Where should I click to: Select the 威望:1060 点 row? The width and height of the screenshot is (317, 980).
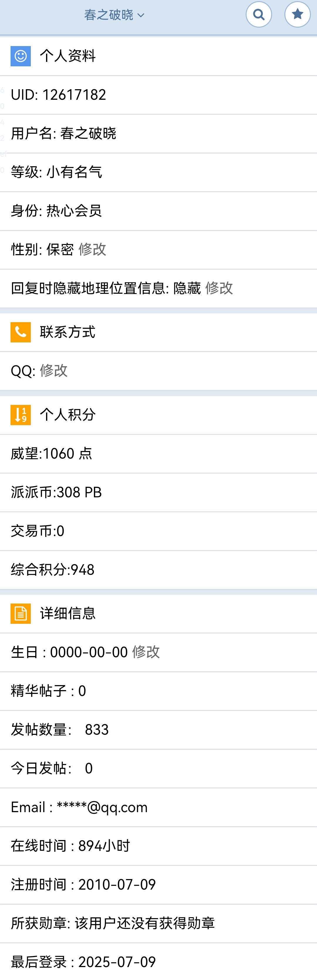[x=158, y=454]
